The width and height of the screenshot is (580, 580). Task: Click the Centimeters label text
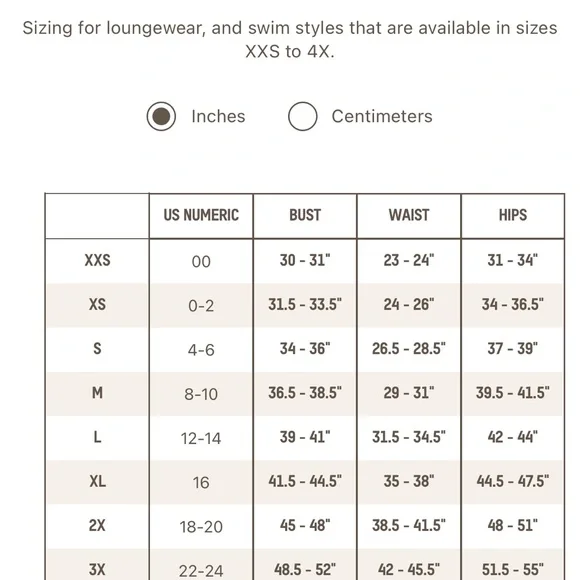click(x=382, y=116)
